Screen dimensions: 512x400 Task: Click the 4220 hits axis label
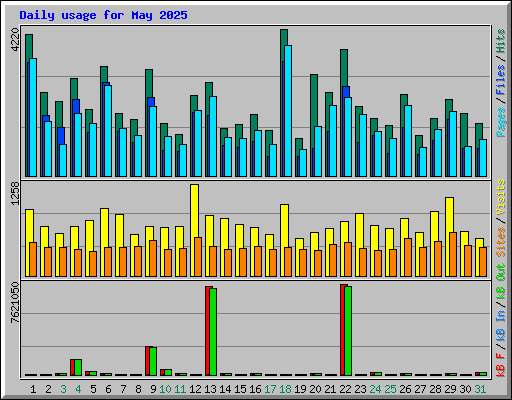pyautogui.click(x=15, y=40)
